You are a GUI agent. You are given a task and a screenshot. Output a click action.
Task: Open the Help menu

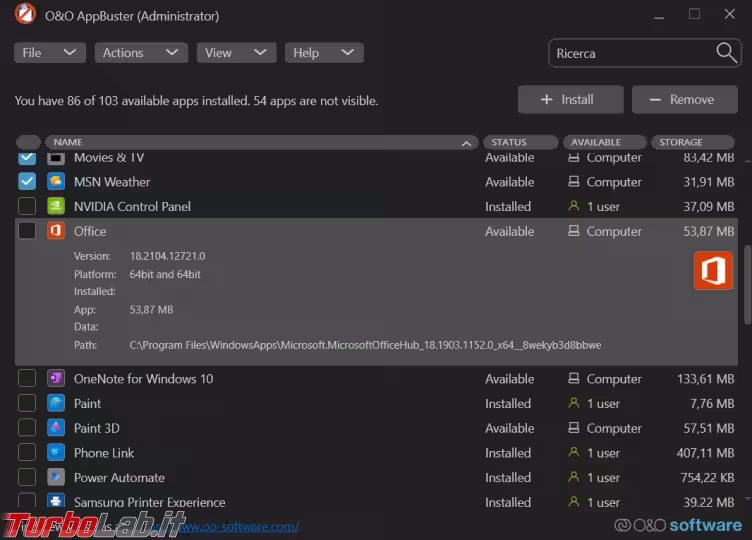coord(324,53)
